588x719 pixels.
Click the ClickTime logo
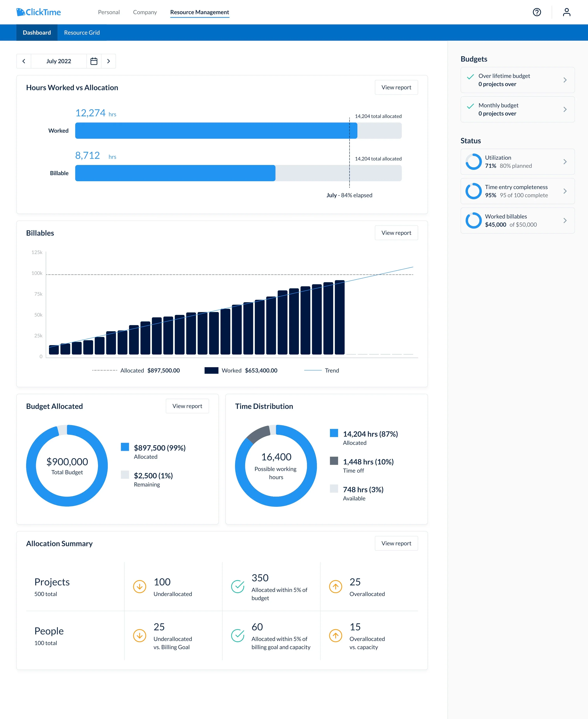point(39,12)
